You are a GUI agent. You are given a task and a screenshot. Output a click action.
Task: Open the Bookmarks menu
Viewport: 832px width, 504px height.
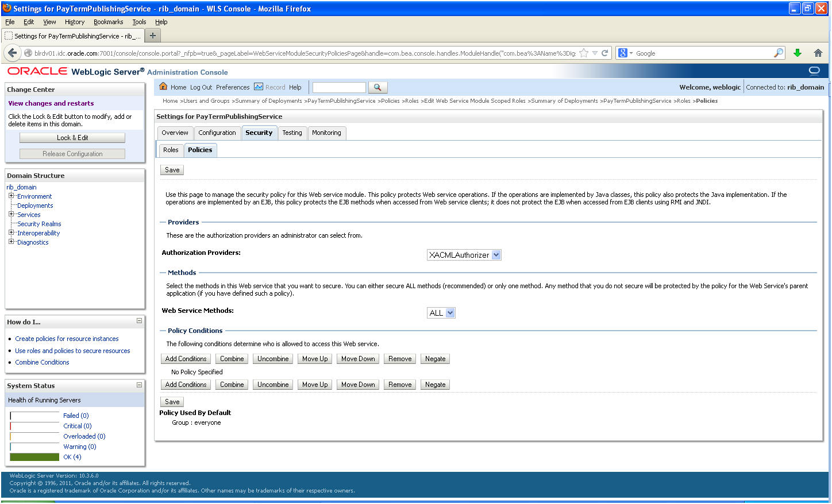tap(109, 22)
